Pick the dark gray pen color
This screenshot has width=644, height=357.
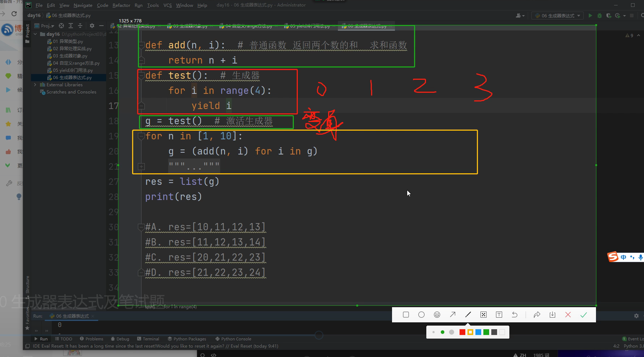click(x=494, y=332)
